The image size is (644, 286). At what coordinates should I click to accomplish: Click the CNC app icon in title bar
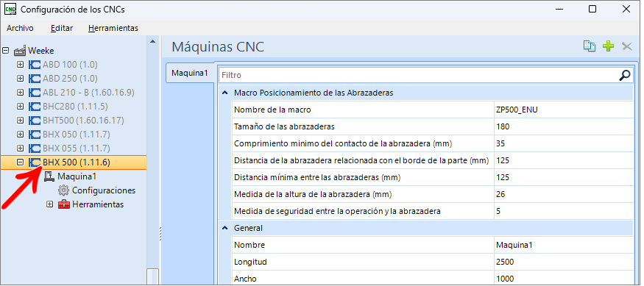[x=10, y=9]
